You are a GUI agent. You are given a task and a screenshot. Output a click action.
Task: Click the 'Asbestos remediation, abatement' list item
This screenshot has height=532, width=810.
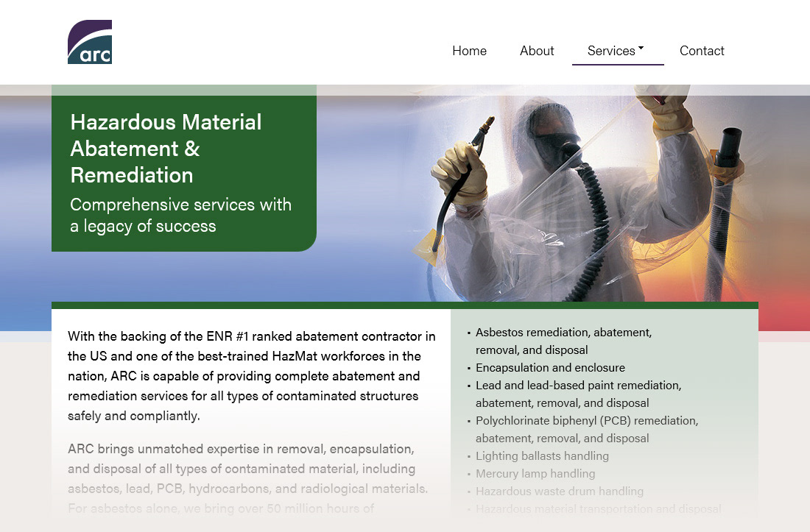pos(563,341)
